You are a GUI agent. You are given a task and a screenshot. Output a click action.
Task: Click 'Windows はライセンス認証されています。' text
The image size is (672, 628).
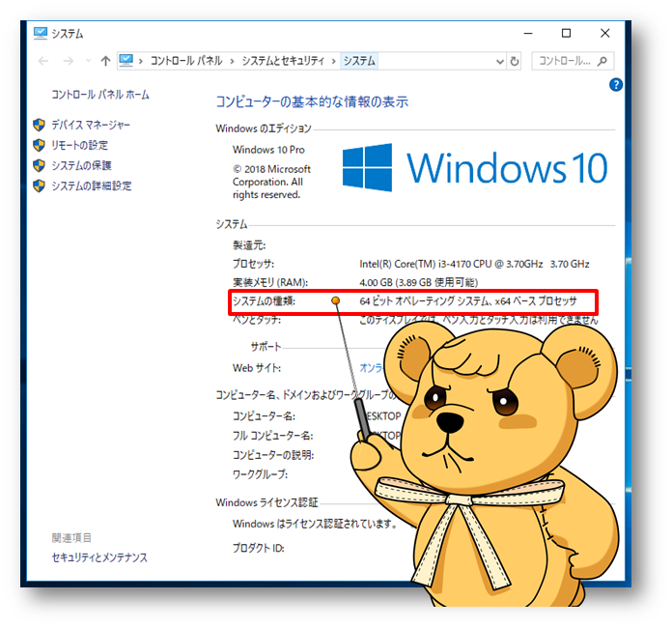[316, 524]
